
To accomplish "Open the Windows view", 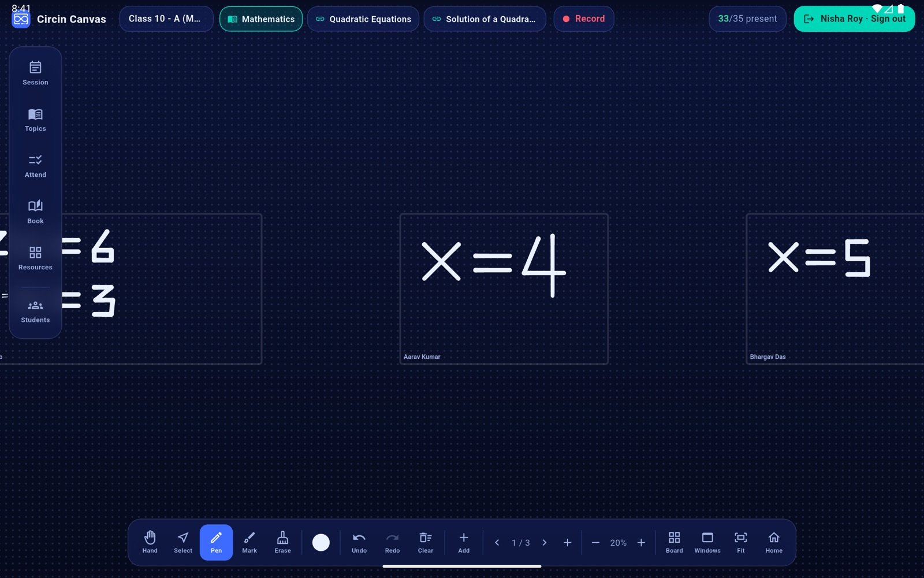I will 707,542.
